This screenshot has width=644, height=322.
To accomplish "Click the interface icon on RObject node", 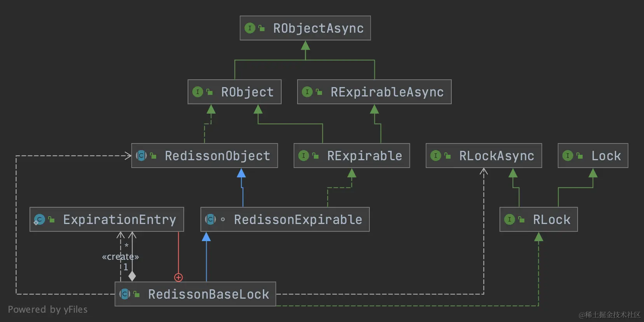I will tap(198, 92).
